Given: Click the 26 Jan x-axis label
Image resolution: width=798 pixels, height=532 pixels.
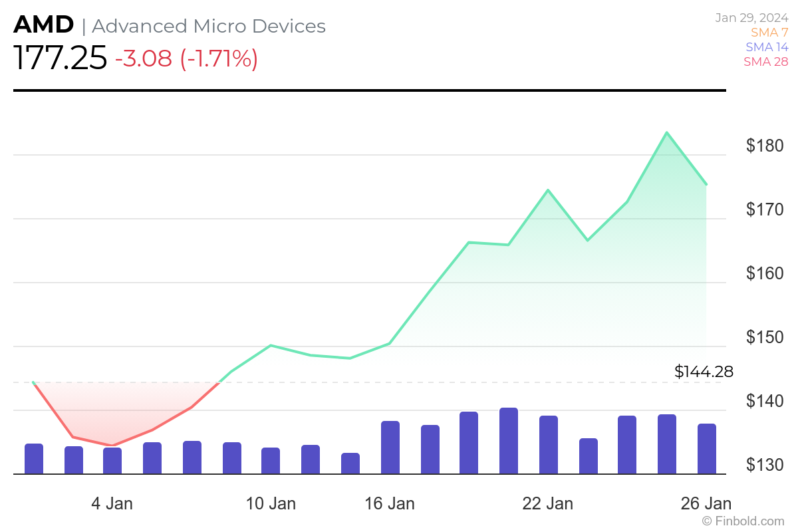Looking at the screenshot, I should click(706, 503).
